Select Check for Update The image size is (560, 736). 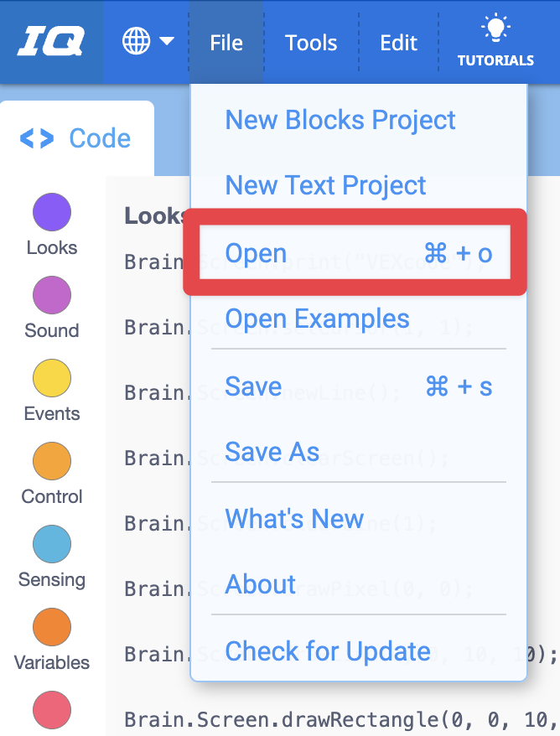[x=328, y=651]
